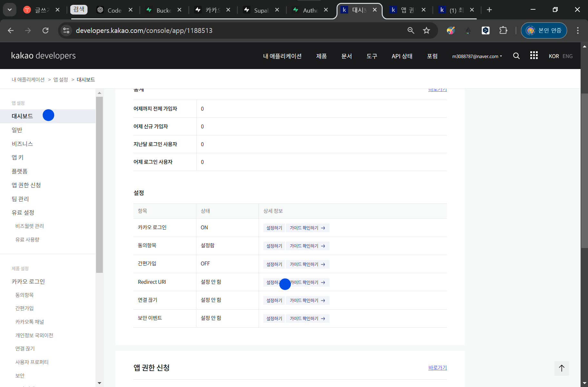This screenshot has width=588, height=387.
Task: Click the page vertical scrollbar thumb
Action: 584,171
